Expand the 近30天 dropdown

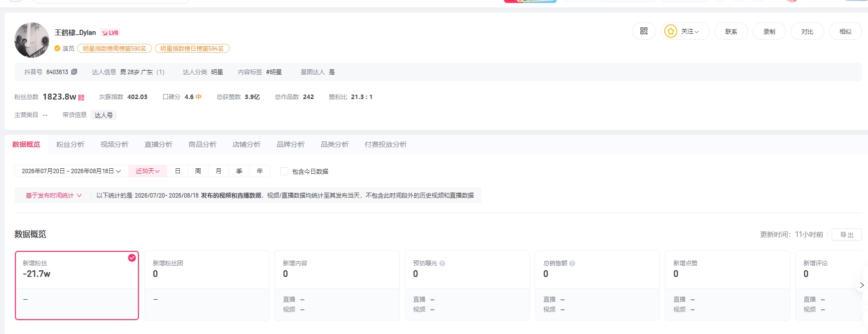pyautogui.click(x=148, y=171)
